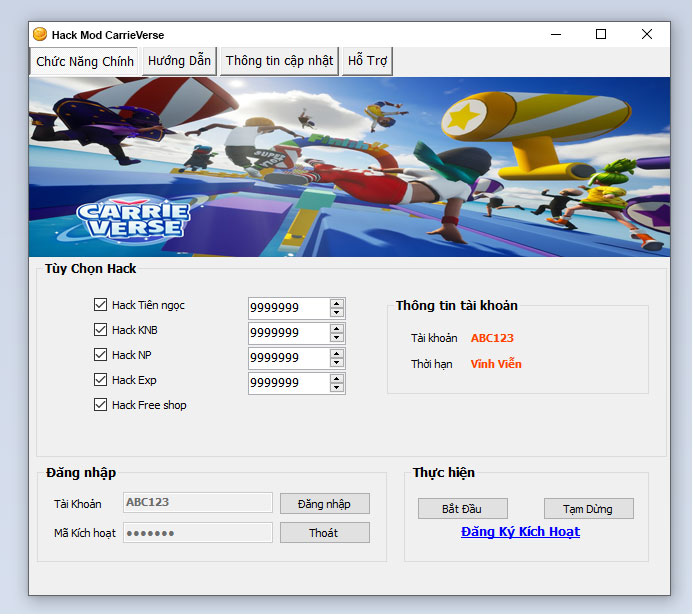Click the Mã Kích hoạt password field
Image resolution: width=693 pixels, height=616 pixels.
[198, 533]
